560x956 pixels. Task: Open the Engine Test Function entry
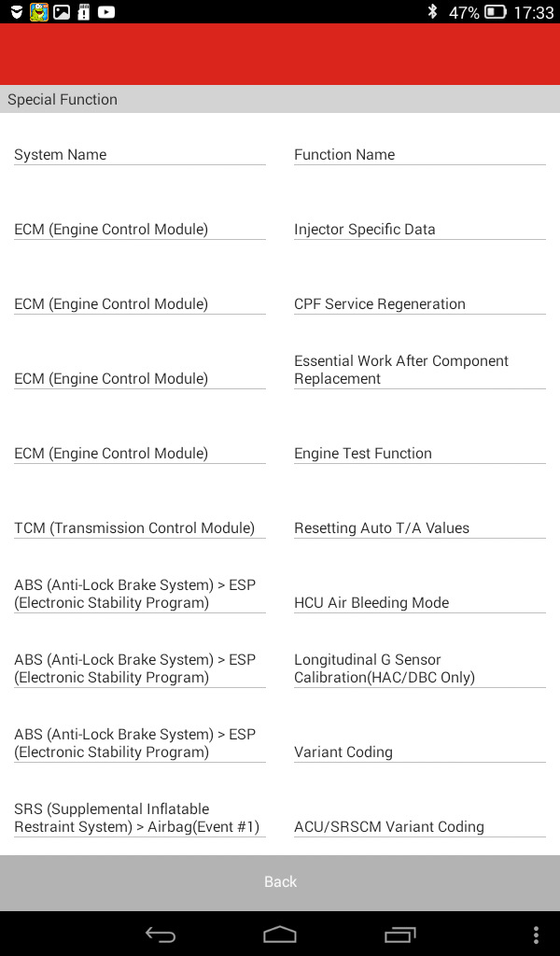[x=362, y=454]
